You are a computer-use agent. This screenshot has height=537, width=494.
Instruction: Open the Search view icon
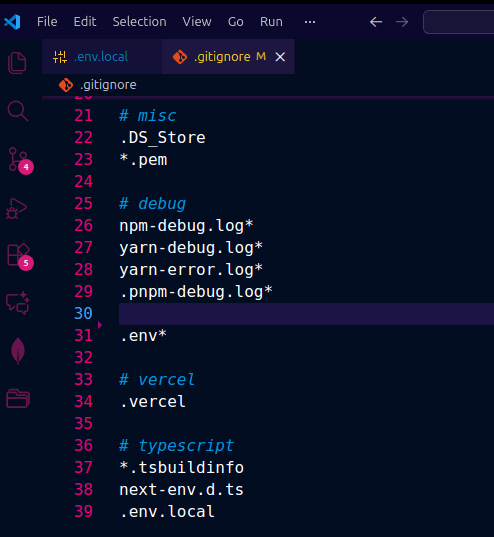(x=17, y=111)
